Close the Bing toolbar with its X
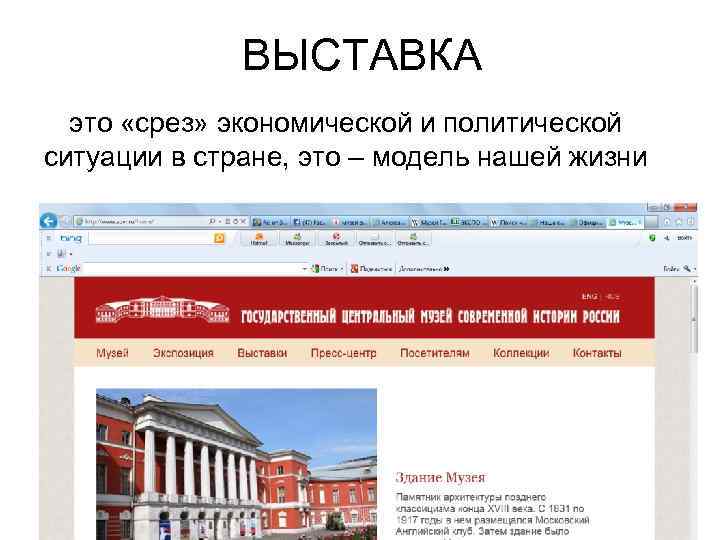Image resolution: width=720 pixels, height=540 pixels. [x=49, y=238]
